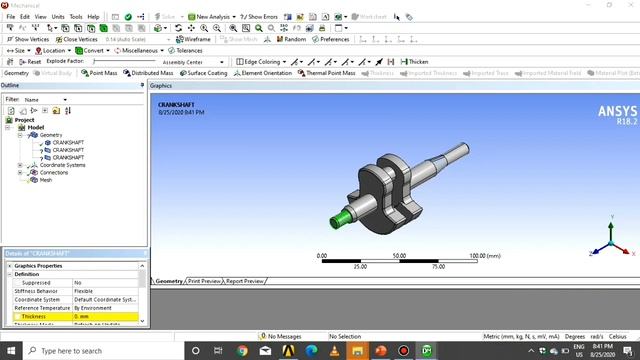Click the Explode Factor slider

(x=124, y=62)
